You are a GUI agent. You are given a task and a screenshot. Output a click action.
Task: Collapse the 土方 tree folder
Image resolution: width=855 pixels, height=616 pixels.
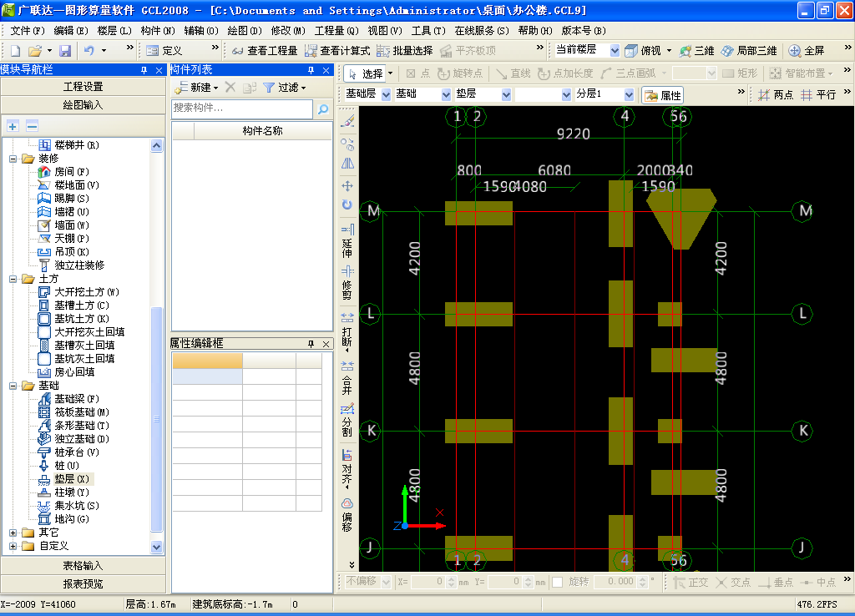13,279
